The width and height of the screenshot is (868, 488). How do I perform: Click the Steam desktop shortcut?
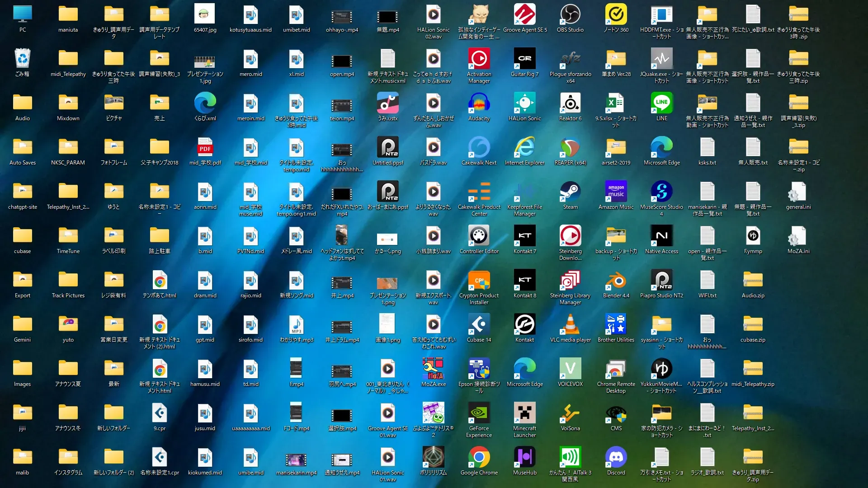point(570,192)
